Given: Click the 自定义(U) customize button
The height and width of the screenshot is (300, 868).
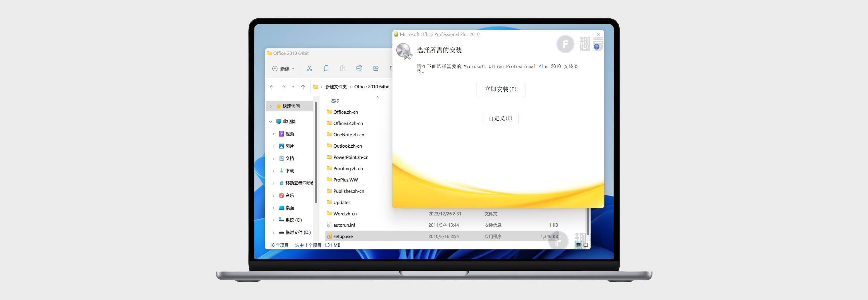Looking at the screenshot, I should (x=501, y=118).
